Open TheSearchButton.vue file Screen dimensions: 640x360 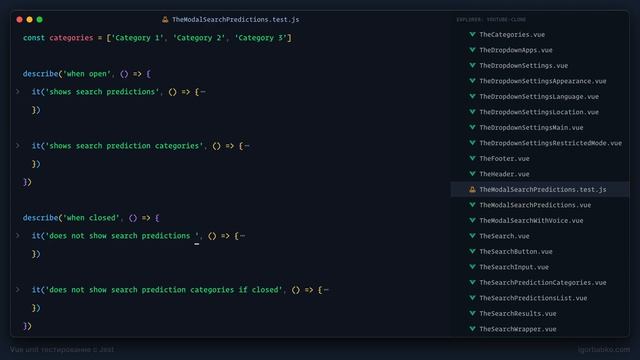tap(516, 252)
